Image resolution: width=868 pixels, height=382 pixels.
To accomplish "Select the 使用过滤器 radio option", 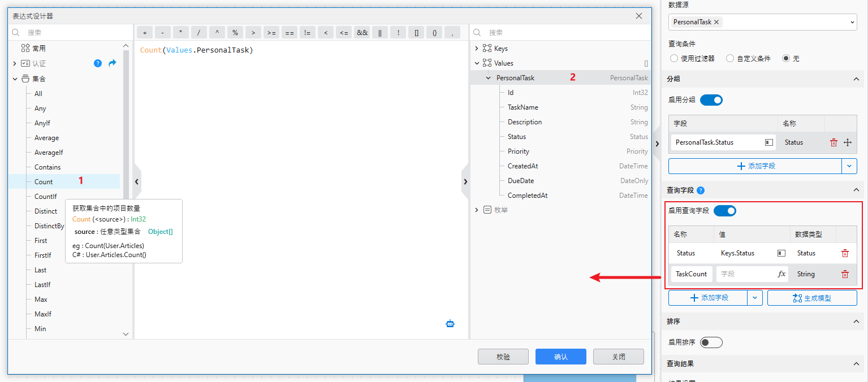I will coord(674,58).
